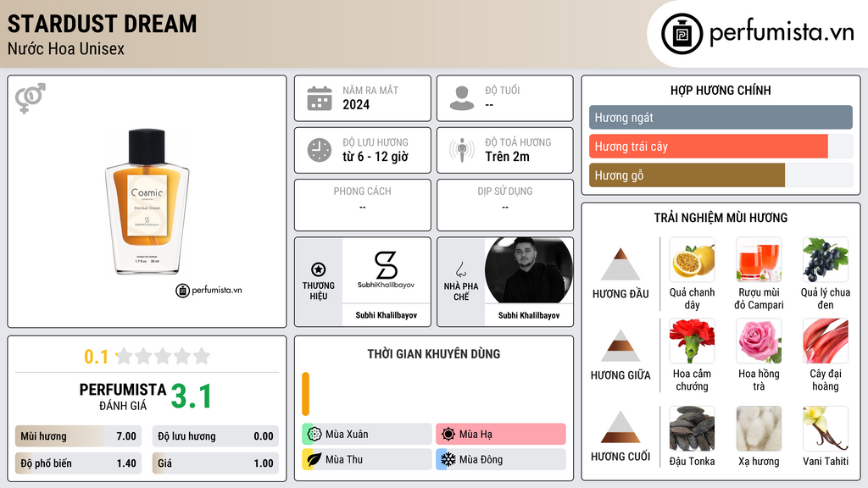Click the Độ lưu hương 0.00 rating bar

(x=215, y=436)
